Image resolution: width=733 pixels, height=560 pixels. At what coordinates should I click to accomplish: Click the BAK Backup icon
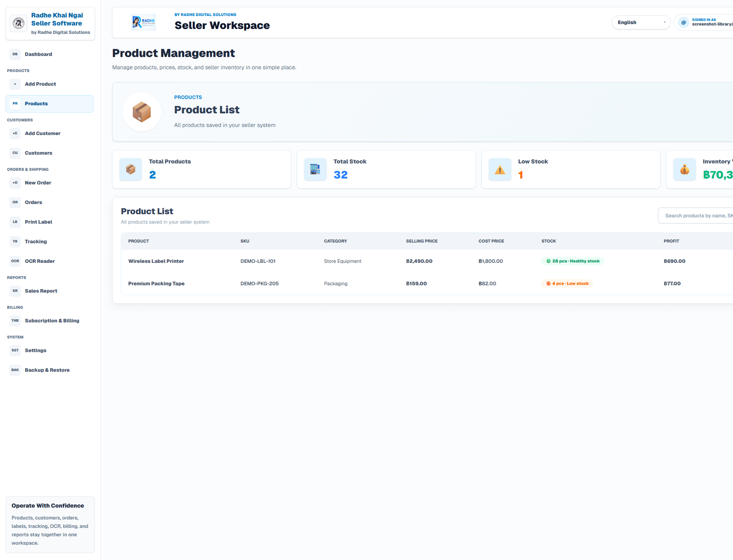(15, 370)
